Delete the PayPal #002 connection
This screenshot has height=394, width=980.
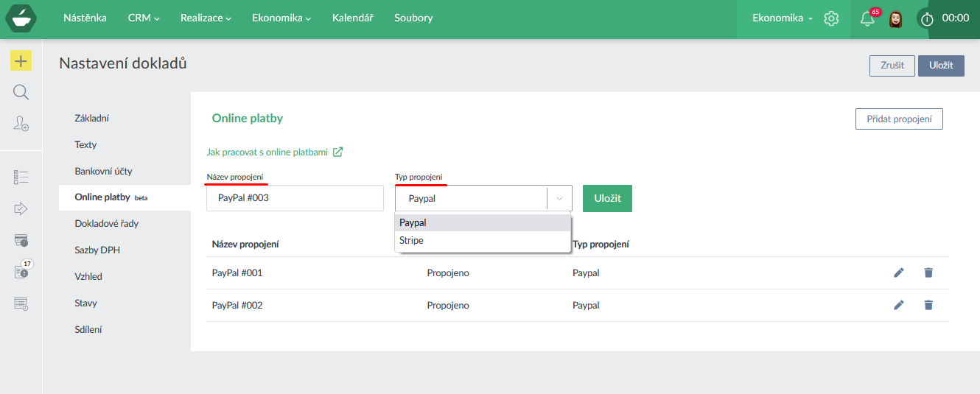(928, 305)
